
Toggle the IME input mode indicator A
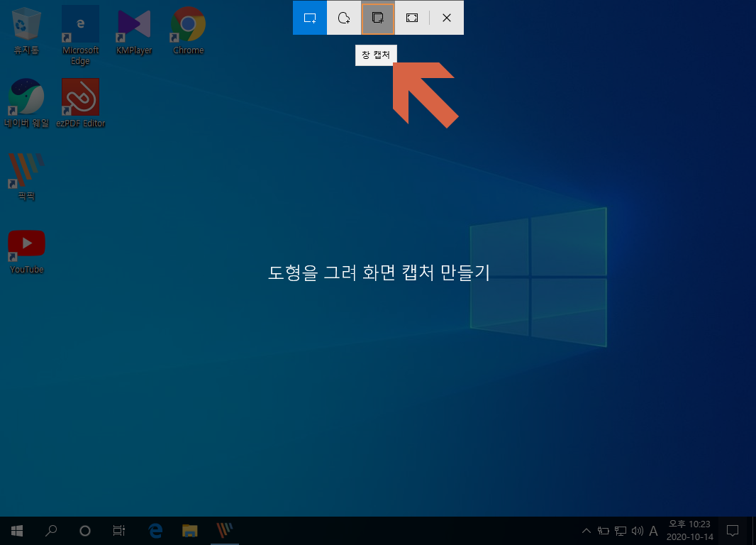tap(653, 531)
